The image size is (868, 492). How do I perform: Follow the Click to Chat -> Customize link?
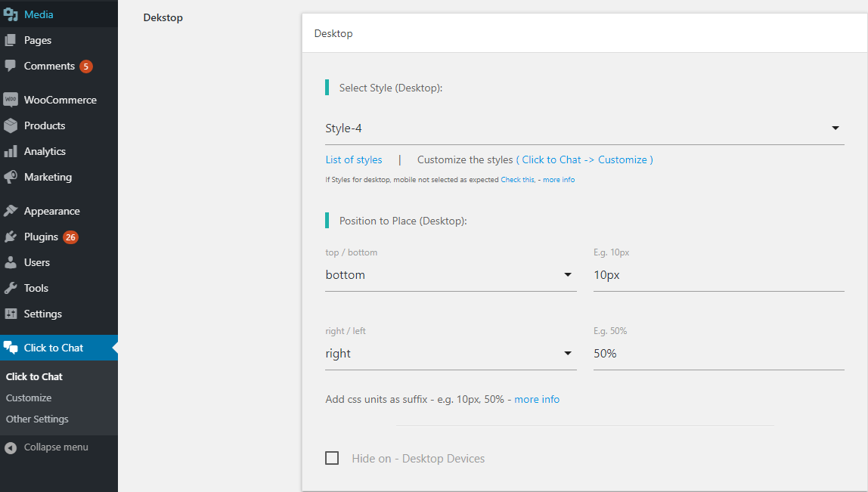[x=584, y=160]
